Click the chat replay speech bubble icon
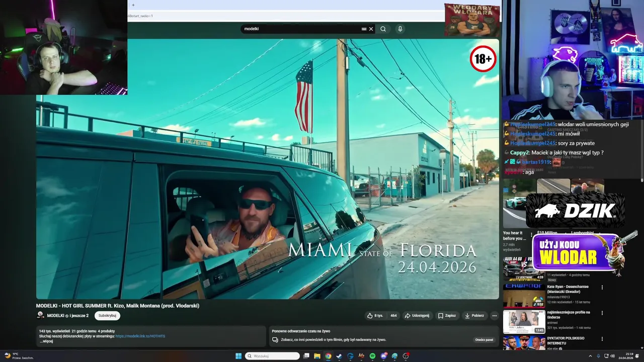644x362 pixels. 275,340
